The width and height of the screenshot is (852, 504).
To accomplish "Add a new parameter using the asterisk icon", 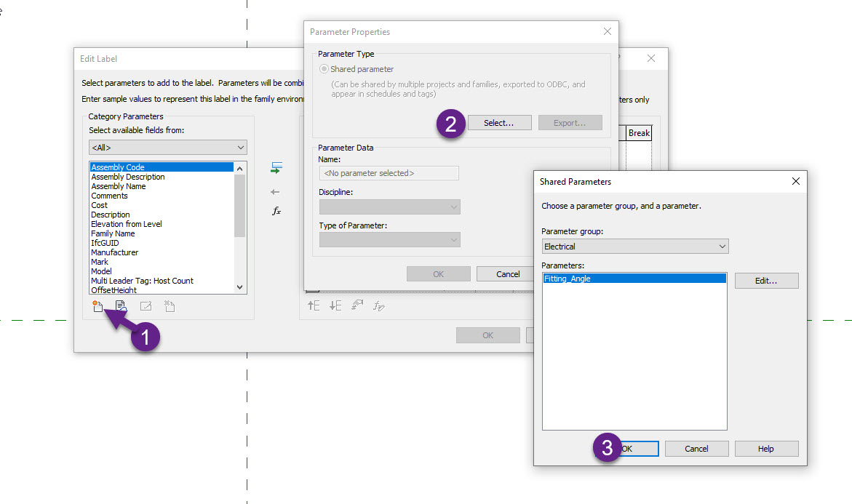I will pos(98,305).
